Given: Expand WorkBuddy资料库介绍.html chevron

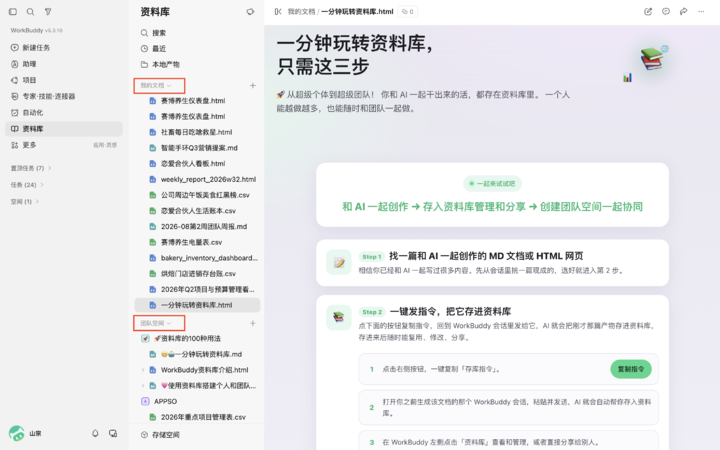Looking at the screenshot, I should pos(143,370).
